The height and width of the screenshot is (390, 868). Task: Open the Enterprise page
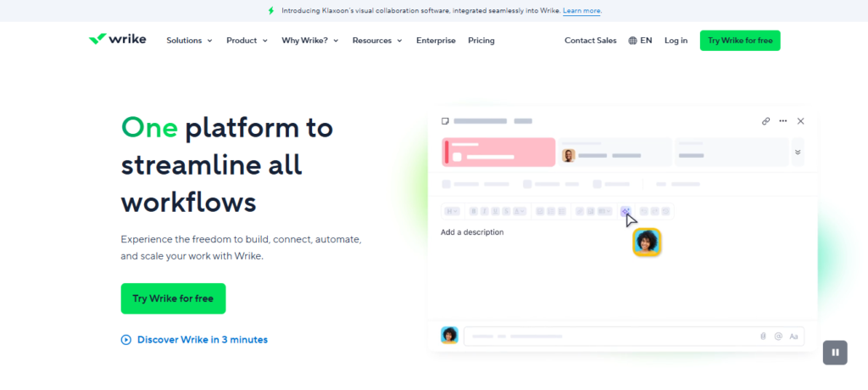point(436,41)
